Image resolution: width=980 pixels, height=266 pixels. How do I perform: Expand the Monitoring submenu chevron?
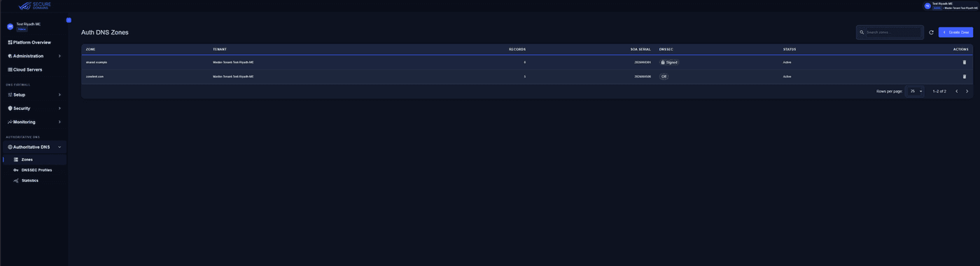59,122
